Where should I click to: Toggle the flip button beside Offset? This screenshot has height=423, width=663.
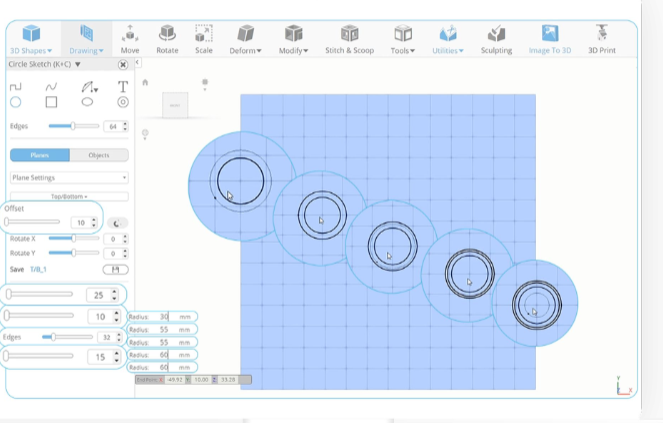point(117,223)
